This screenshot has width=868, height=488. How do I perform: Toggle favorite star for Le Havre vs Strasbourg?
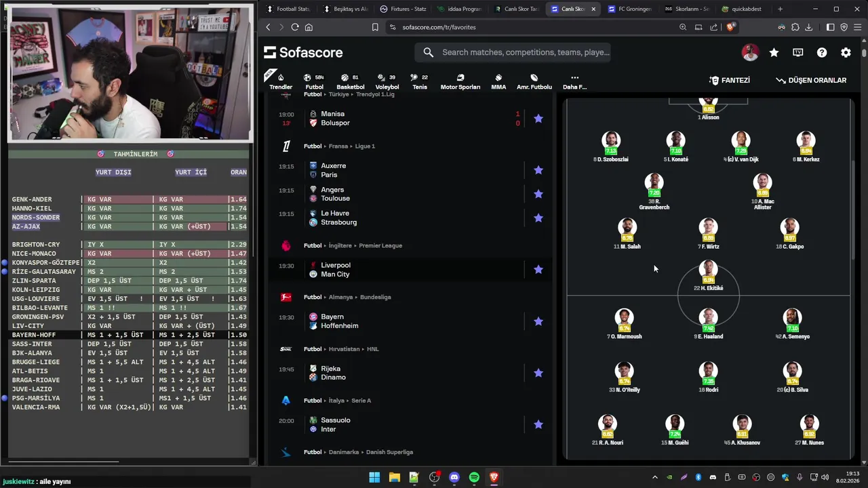(x=538, y=218)
